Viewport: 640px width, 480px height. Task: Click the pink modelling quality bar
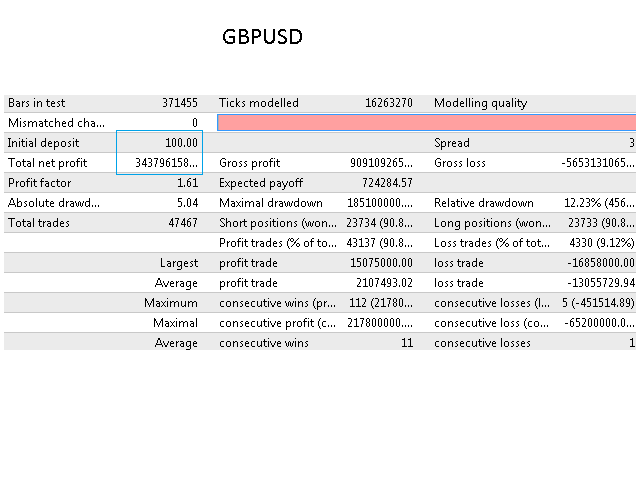(x=426, y=122)
